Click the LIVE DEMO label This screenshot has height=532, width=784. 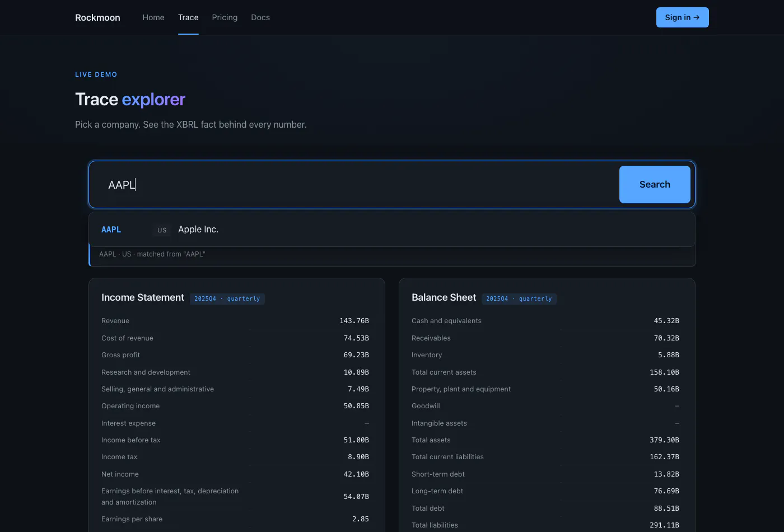pos(96,74)
